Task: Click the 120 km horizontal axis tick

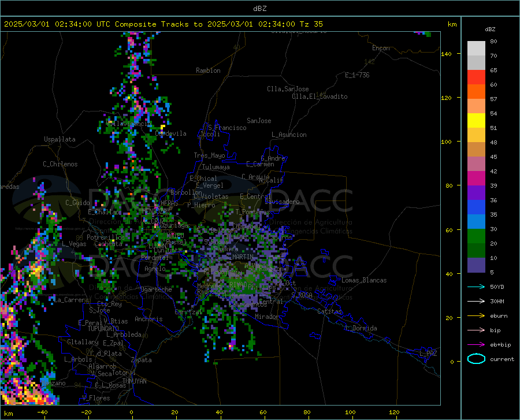Action: click(x=394, y=412)
